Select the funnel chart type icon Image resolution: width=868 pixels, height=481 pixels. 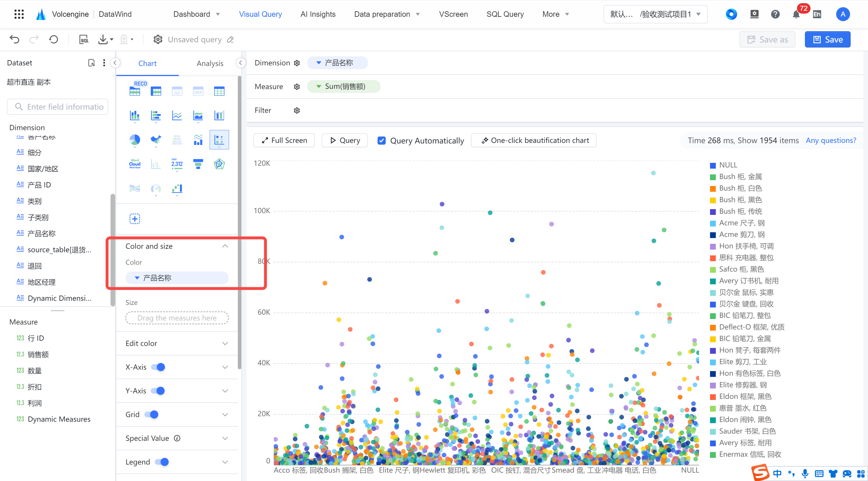(198, 164)
